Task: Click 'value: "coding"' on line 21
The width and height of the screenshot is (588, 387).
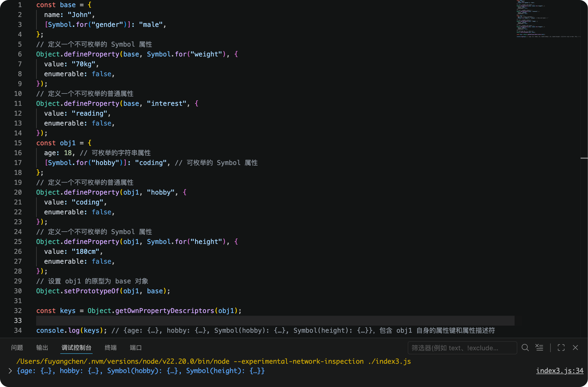Action: click(x=76, y=202)
